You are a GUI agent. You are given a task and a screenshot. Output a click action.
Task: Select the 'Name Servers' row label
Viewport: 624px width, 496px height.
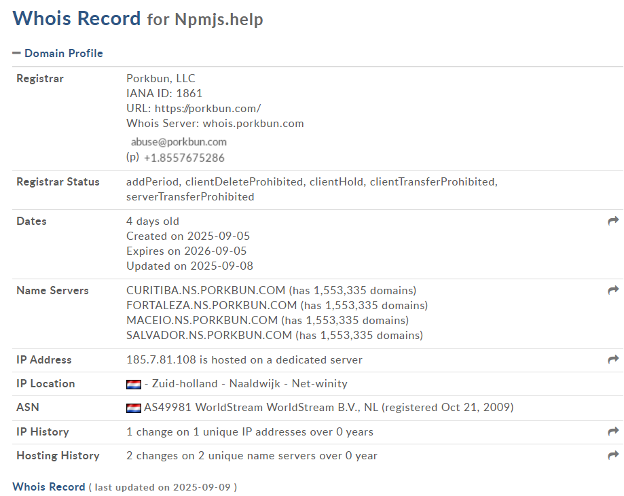52,291
